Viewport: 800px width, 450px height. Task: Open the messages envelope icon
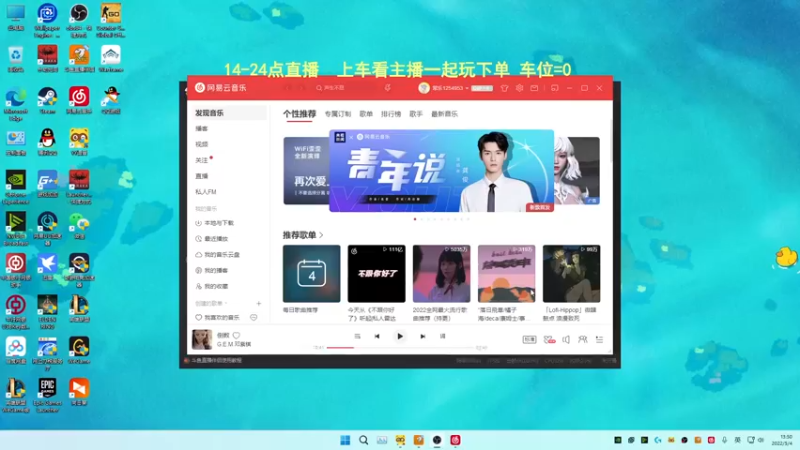534,88
